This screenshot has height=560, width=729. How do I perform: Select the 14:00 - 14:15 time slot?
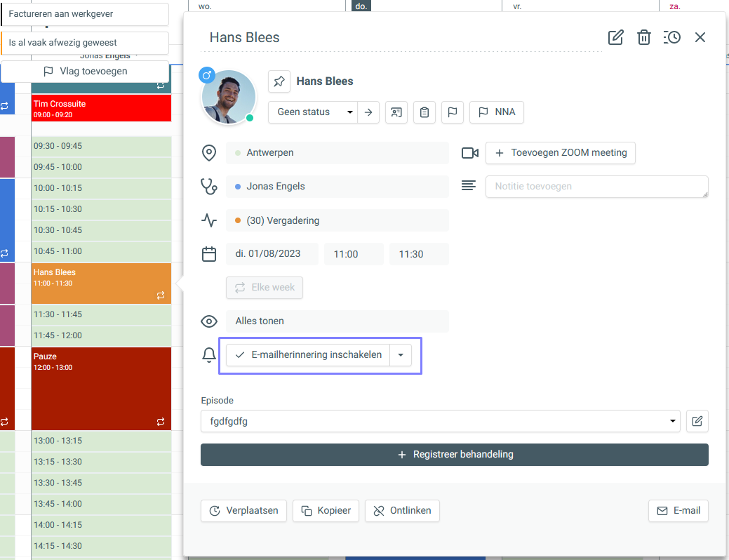point(101,525)
